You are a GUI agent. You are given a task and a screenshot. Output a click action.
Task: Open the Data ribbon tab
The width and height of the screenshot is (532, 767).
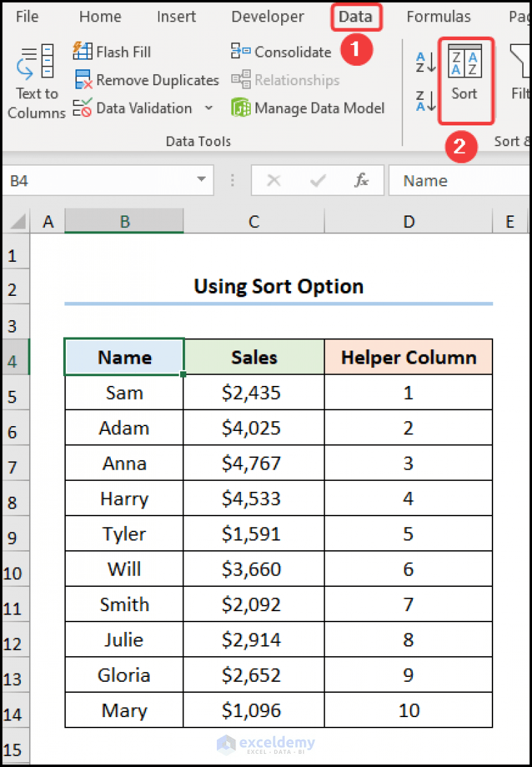click(355, 17)
